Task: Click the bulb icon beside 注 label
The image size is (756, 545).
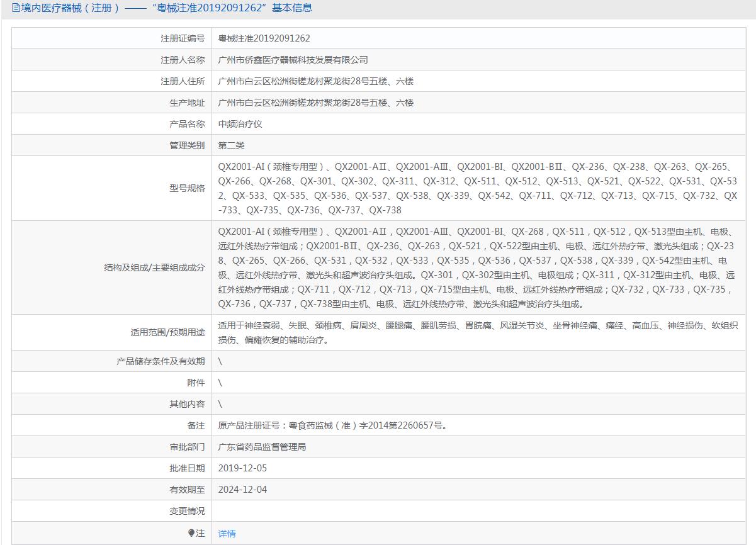Action: tap(191, 533)
